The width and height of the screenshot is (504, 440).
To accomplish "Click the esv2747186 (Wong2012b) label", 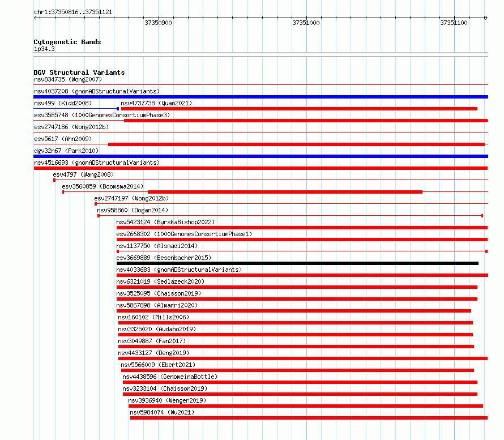I will click(71, 127).
